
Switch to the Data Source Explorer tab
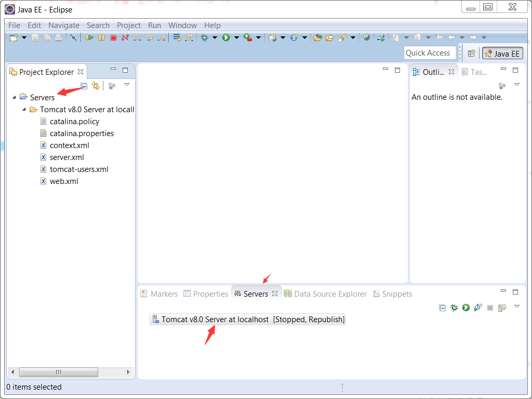click(325, 294)
